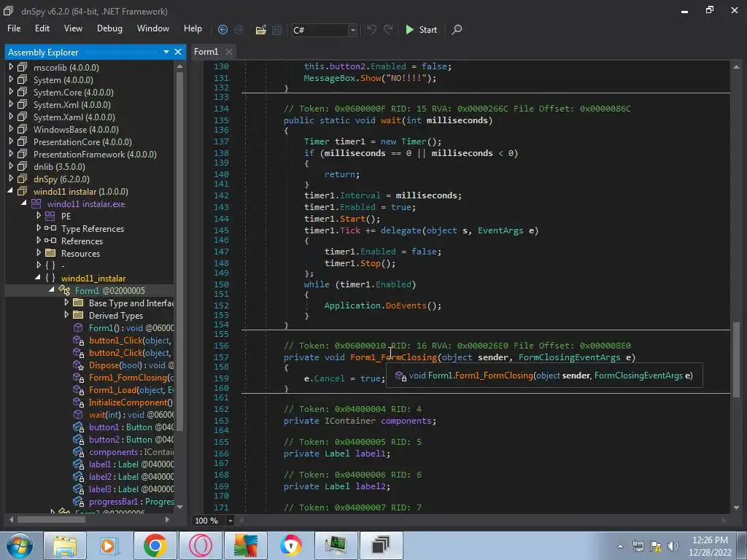Select windo11 instalar.exe module icon
The height and width of the screenshot is (560, 747).
pyautogui.click(x=36, y=204)
